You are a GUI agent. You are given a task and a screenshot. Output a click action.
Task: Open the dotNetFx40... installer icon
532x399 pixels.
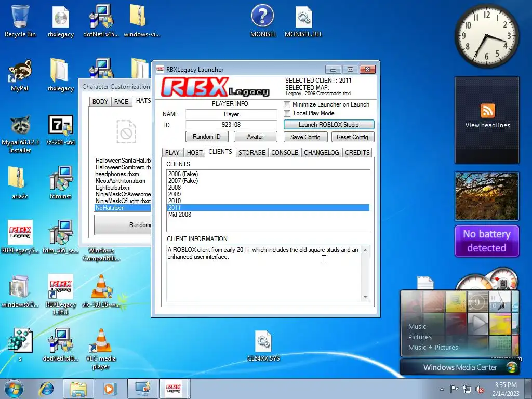(61, 345)
